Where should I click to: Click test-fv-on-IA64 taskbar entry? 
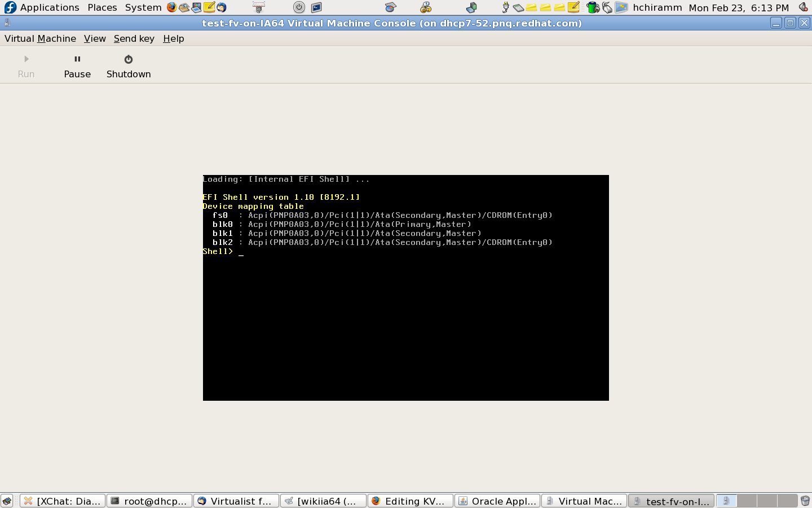(x=671, y=501)
